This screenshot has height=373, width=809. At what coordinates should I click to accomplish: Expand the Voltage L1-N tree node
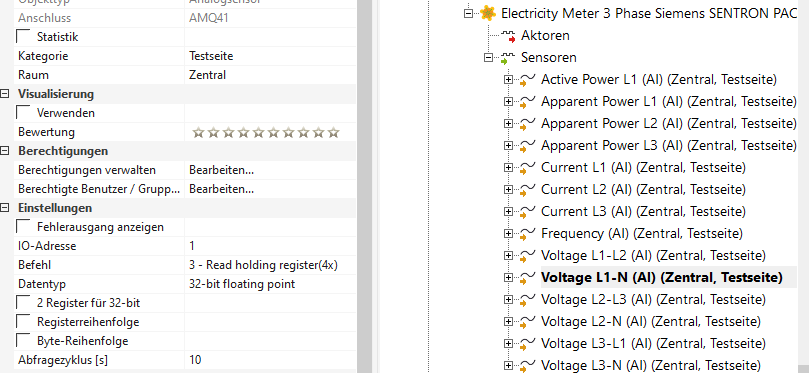point(508,278)
